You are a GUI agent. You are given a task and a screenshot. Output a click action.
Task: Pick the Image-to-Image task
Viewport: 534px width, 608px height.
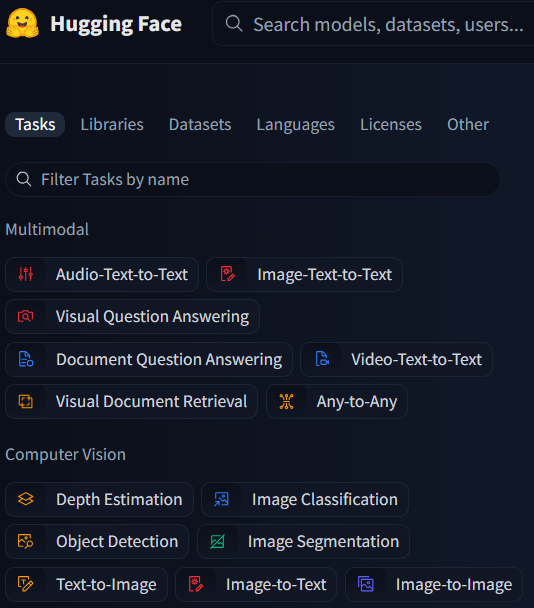(x=434, y=584)
